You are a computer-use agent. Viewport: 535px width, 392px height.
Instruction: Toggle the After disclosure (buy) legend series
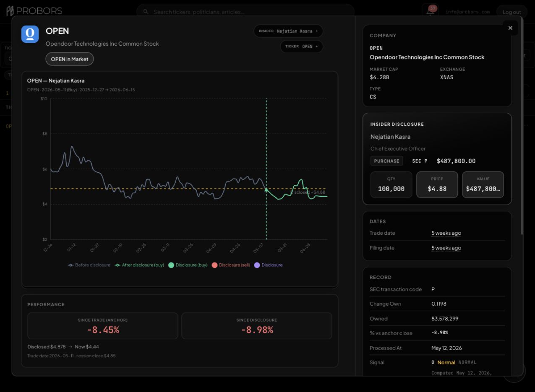point(139,265)
